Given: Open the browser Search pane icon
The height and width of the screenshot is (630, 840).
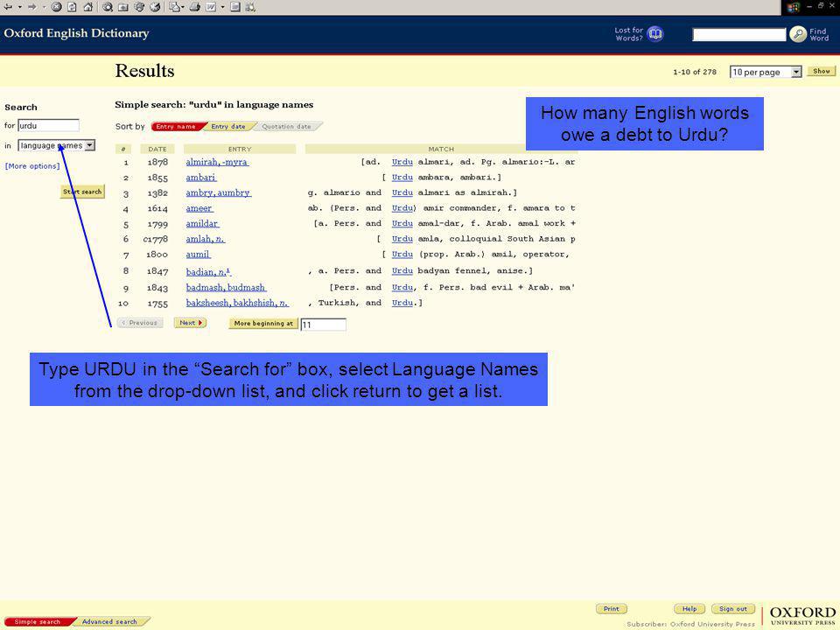Looking at the screenshot, I should pos(108,7).
